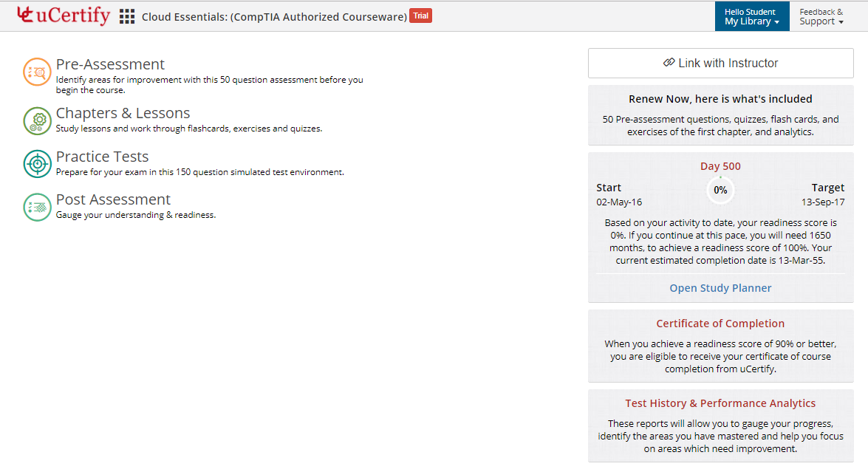
Task: Click the uCertify logo
Action: tap(63, 16)
